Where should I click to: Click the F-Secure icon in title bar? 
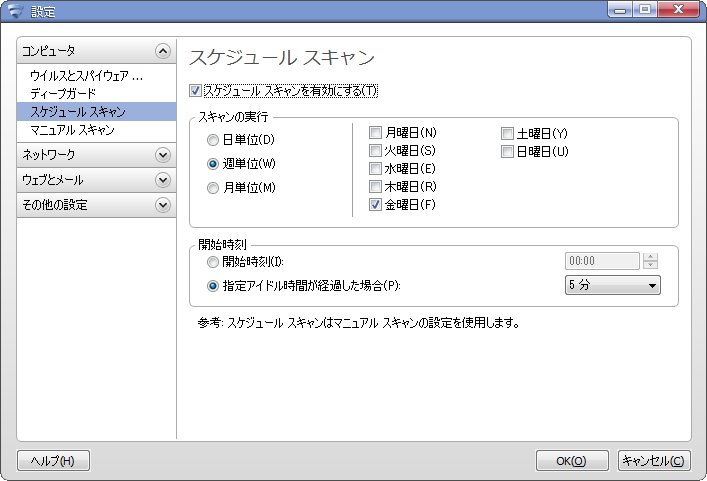pos(15,11)
